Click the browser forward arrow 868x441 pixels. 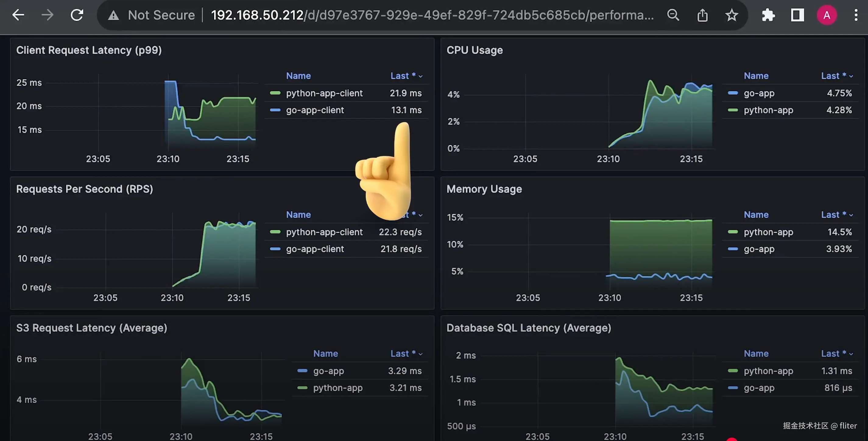point(48,15)
